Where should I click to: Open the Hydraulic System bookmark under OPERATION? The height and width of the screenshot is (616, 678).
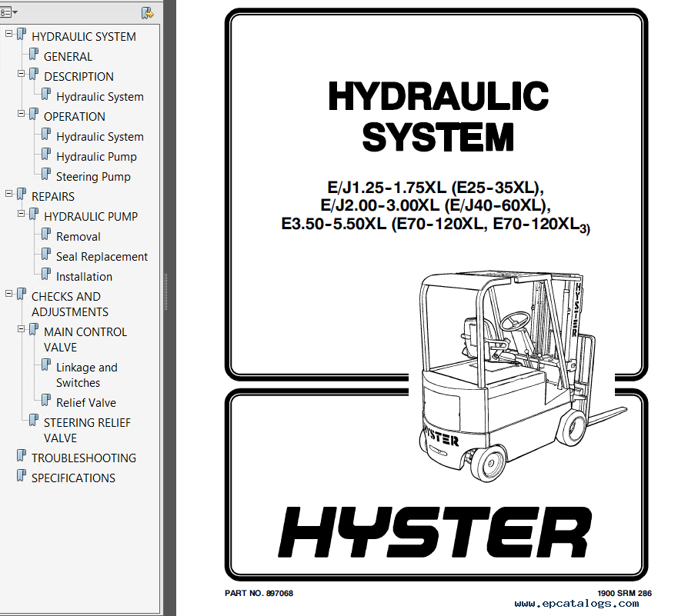click(100, 137)
